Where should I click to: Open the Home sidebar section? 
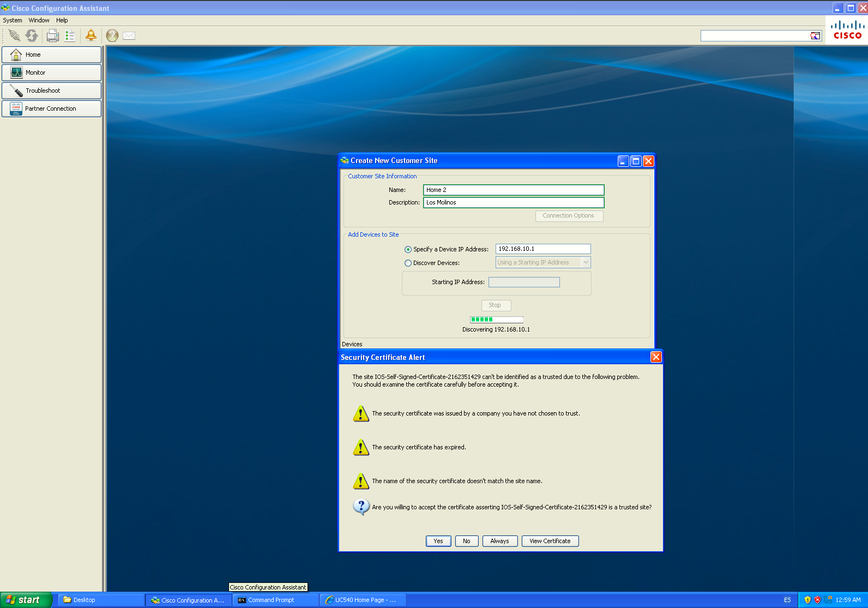pos(52,55)
